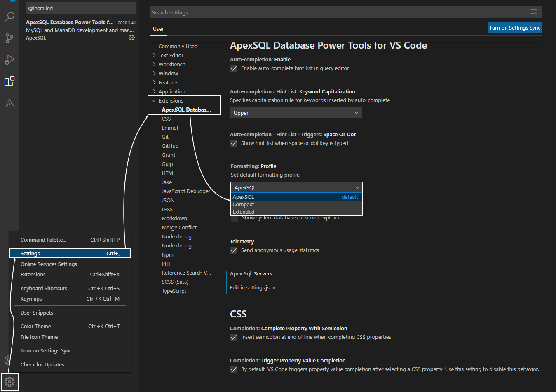Choose File Icon Theme menu entry
The image size is (556, 392).
point(70,337)
